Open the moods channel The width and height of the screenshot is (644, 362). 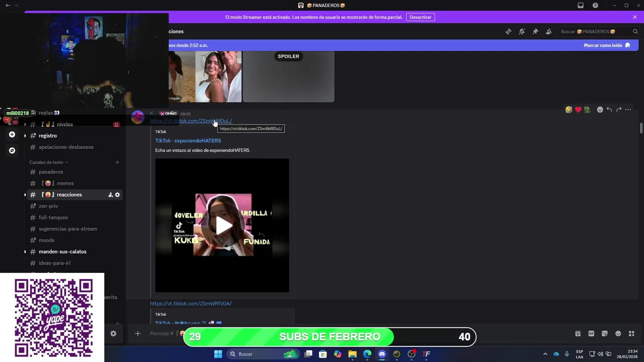[x=46, y=240]
